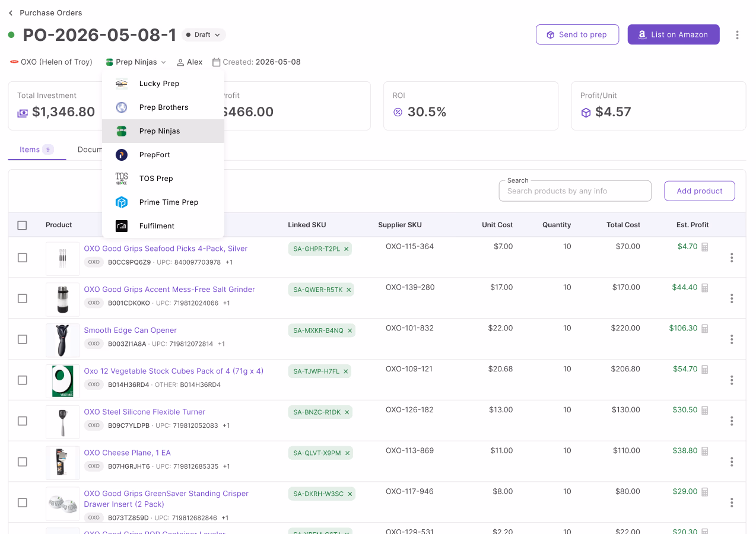756x534 pixels.
Task: Open the Smooth Edge Can Opener link
Action: click(131, 330)
